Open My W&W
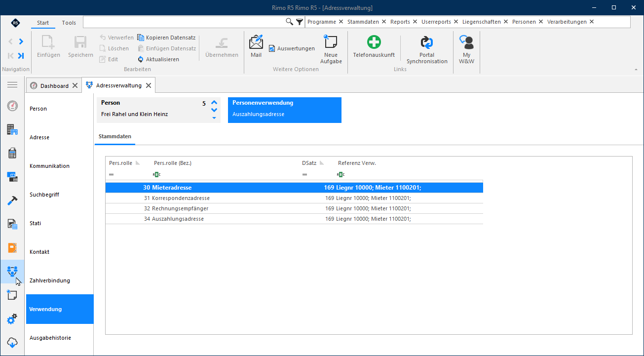The width and height of the screenshot is (644, 356). 466,49
